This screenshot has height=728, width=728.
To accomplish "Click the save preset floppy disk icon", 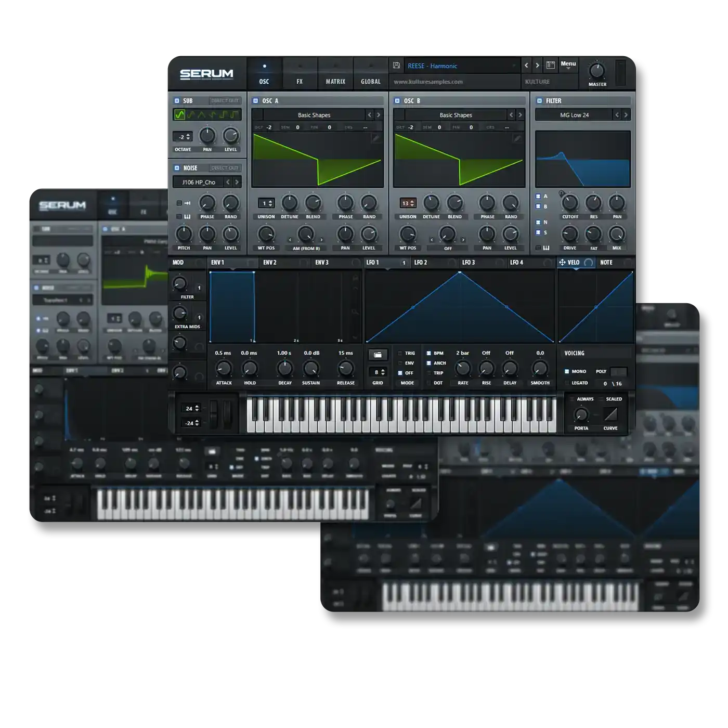I will (x=396, y=66).
